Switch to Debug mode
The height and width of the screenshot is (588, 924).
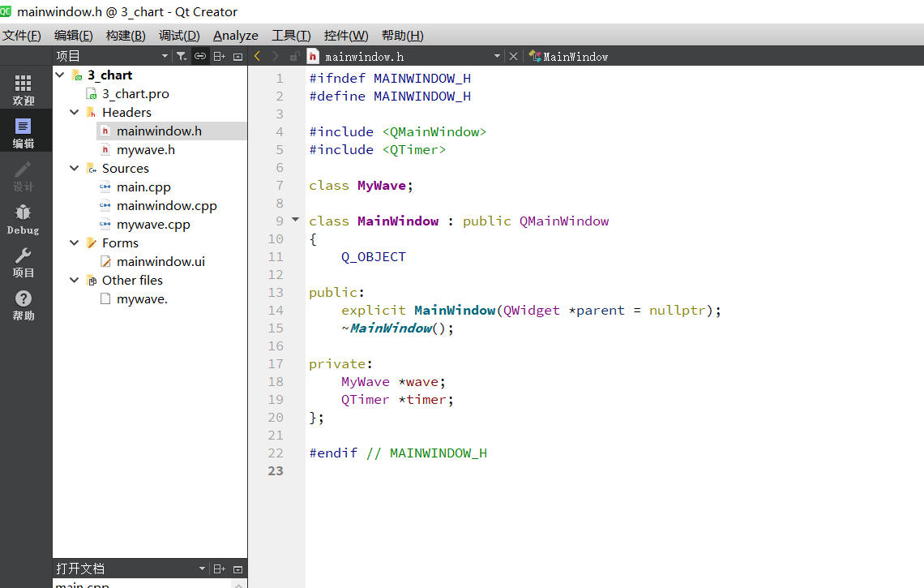[24, 220]
